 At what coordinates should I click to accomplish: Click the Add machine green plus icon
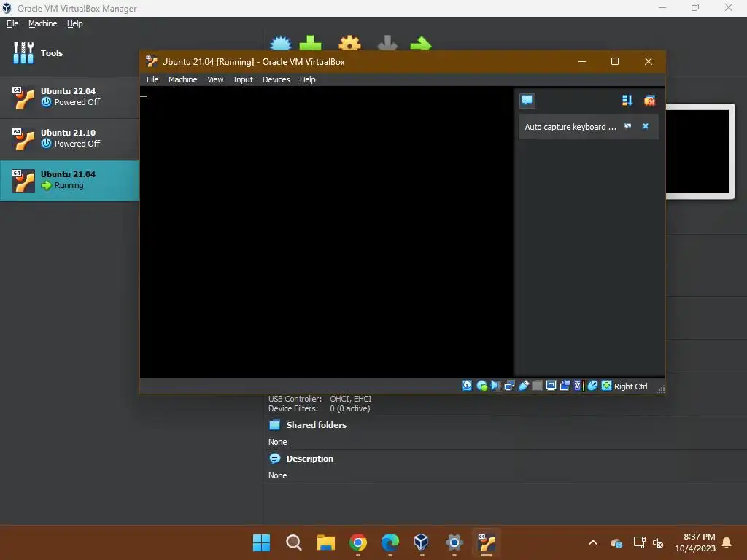pos(310,43)
